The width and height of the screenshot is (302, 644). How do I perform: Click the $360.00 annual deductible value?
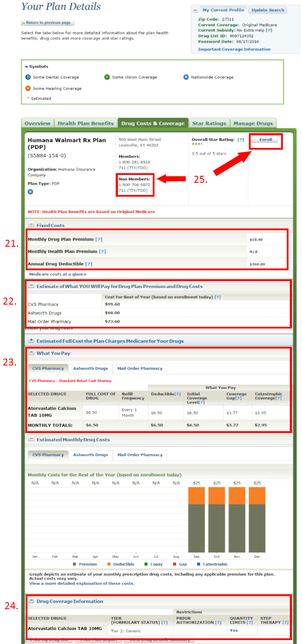pos(257,264)
